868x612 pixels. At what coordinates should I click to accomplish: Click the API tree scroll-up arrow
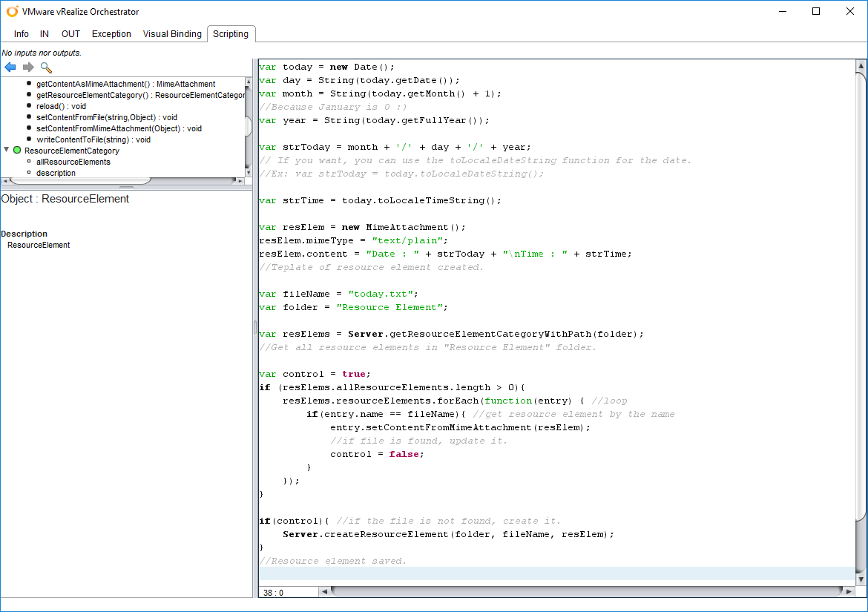pyautogui.click(x=248, y=82)
